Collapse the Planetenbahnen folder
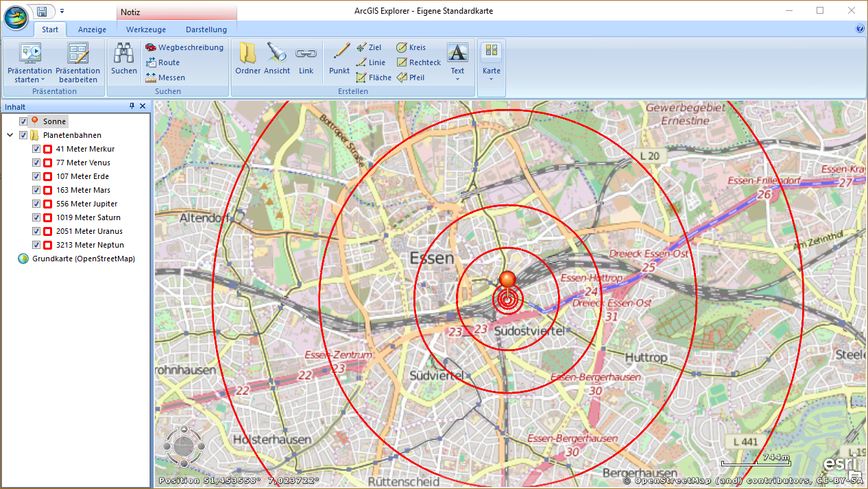The width and height of the screenshot is (868, 489). [10, 135]
